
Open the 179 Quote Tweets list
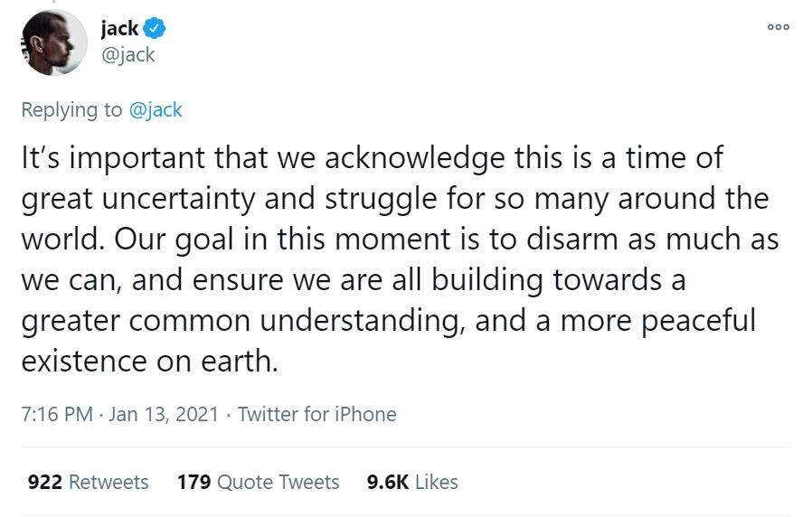coord(258,482)
